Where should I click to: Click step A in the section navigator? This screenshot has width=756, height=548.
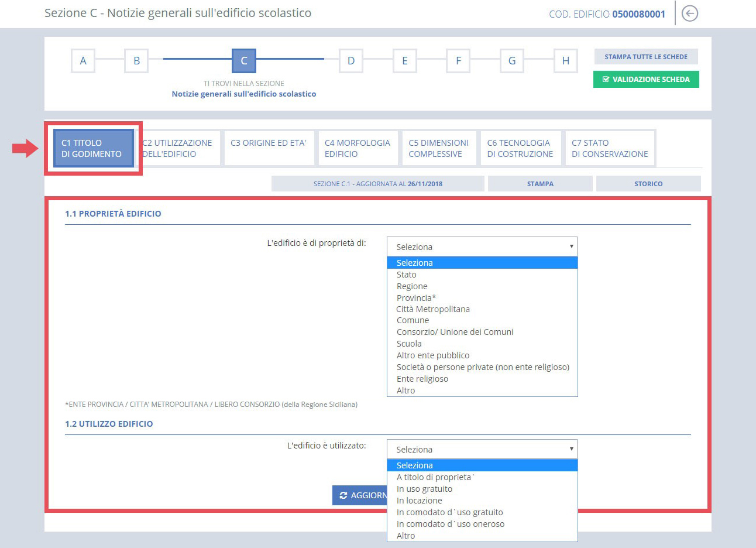(x=83, y=61)
